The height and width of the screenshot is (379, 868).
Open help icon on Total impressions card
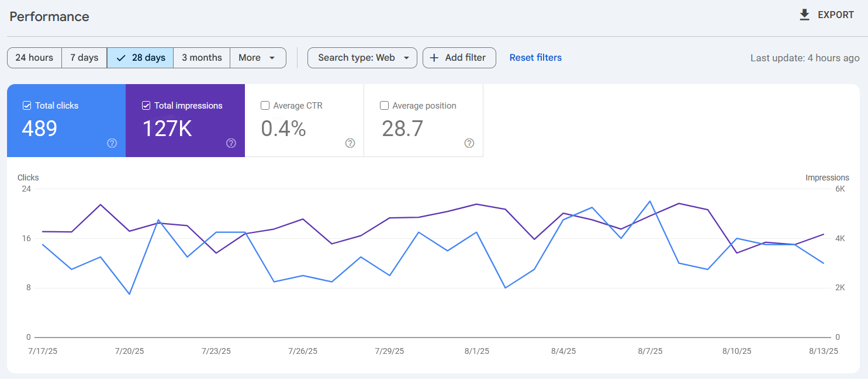pos(231,143)
